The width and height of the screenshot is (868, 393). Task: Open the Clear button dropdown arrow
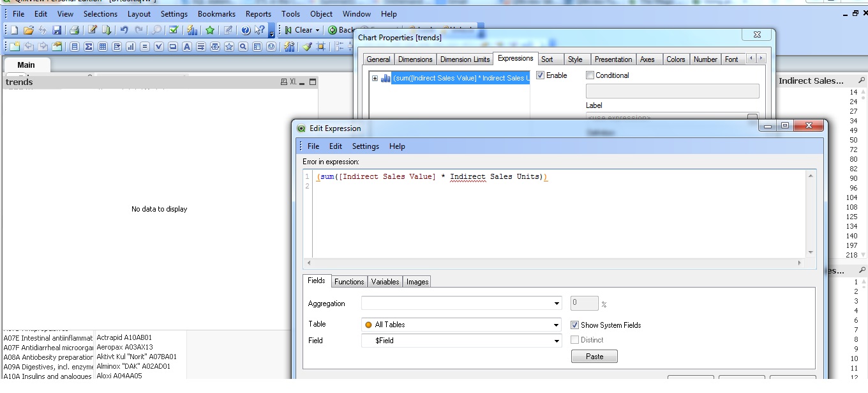click(x=317, y=30)
